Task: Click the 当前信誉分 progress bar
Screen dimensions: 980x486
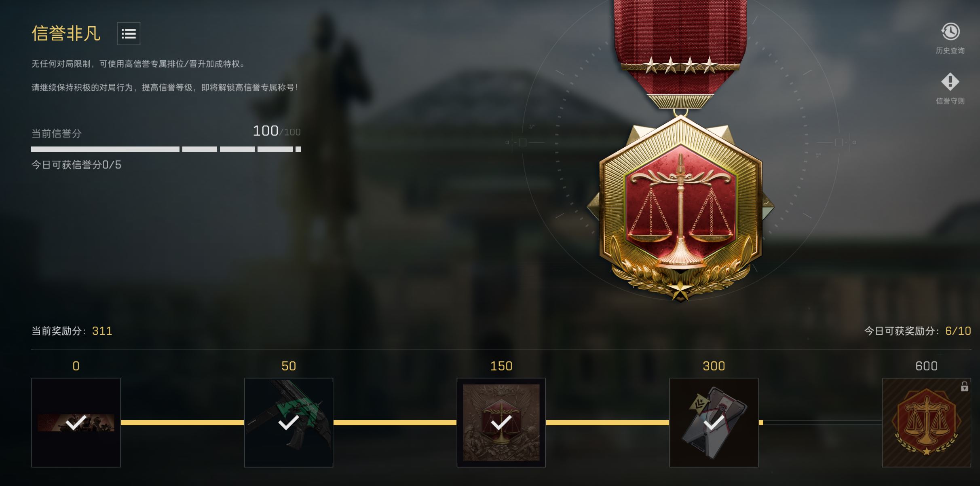Action: tap(166, 149)
